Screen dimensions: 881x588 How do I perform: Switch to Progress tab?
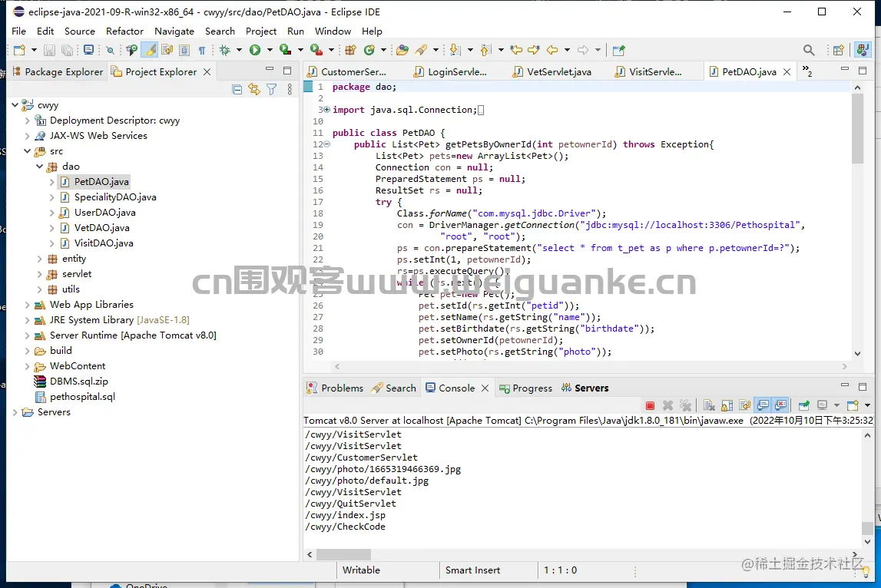click(x=526, y=388)
